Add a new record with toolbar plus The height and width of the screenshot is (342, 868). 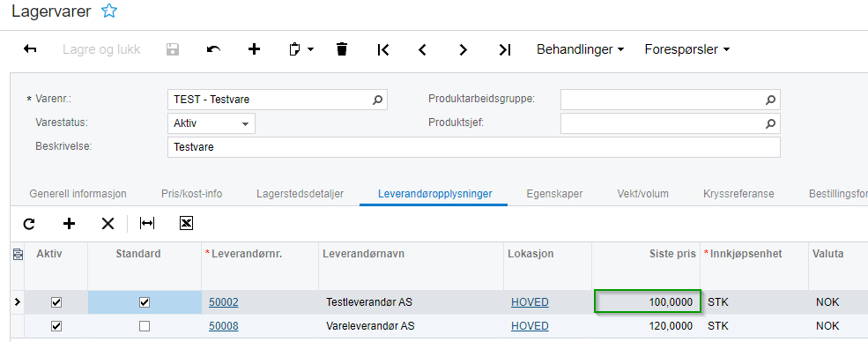point(254,49)
